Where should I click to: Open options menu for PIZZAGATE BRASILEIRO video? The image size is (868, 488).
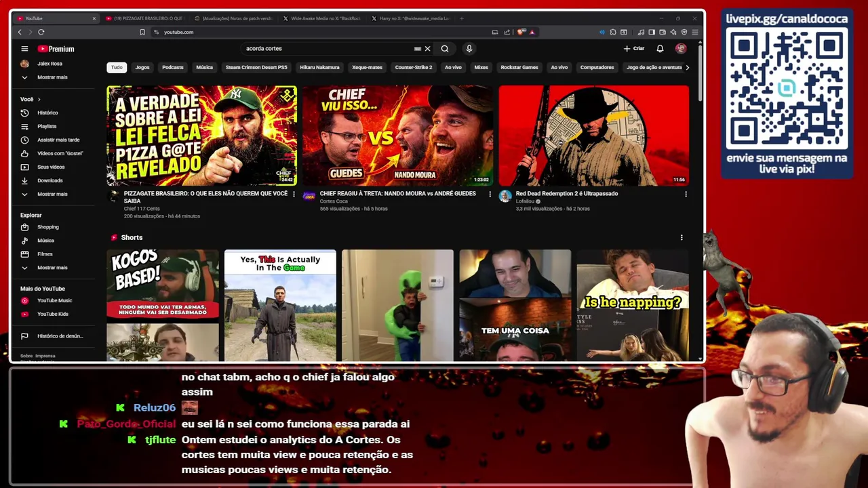point(294,194)
